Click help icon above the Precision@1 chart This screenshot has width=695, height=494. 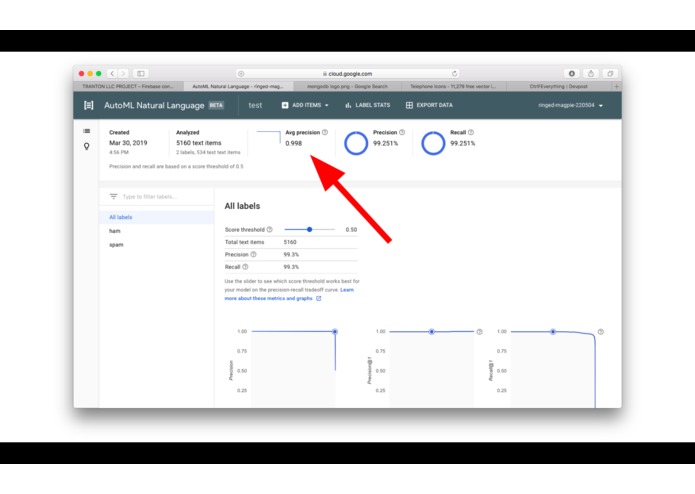(479, 332)
